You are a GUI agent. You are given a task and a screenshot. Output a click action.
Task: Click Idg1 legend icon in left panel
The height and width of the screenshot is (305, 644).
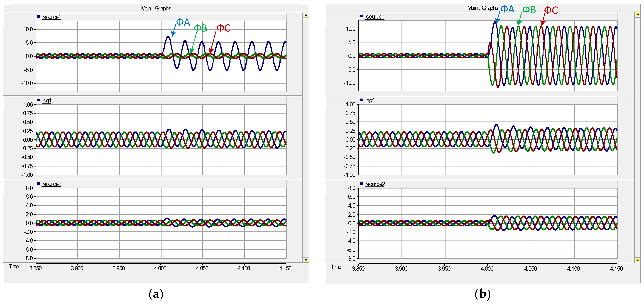coord(39,100)
